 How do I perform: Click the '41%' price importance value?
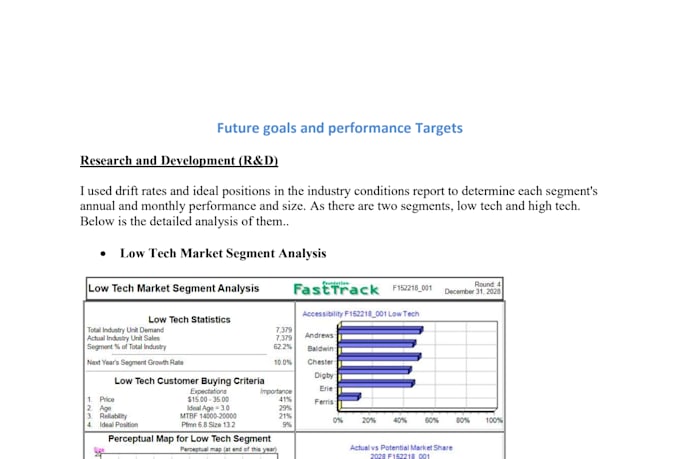[286, 400]
